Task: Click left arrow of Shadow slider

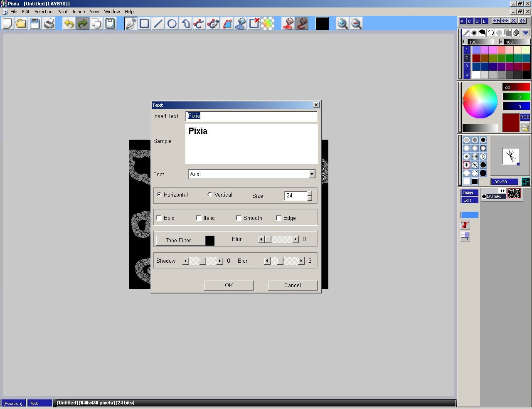Action: click(185, 261)
